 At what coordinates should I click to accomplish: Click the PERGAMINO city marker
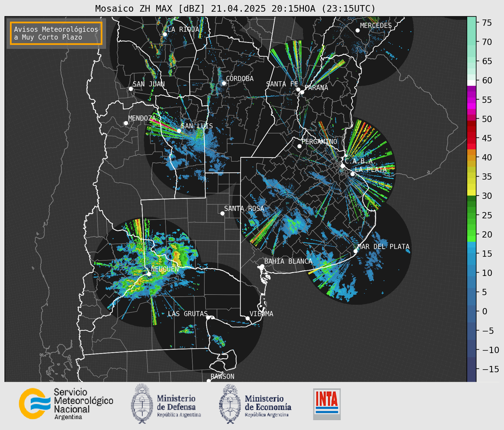pyautogui.click(x=299, y=146)
